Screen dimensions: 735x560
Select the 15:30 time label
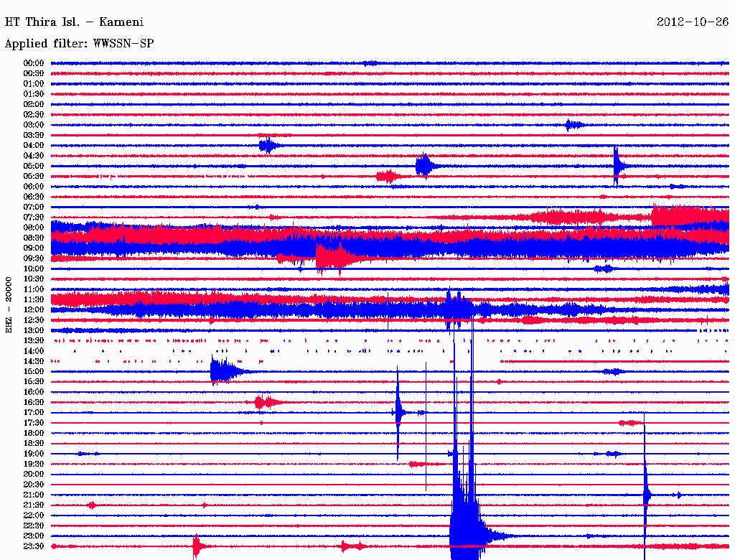tap(34, 382)
